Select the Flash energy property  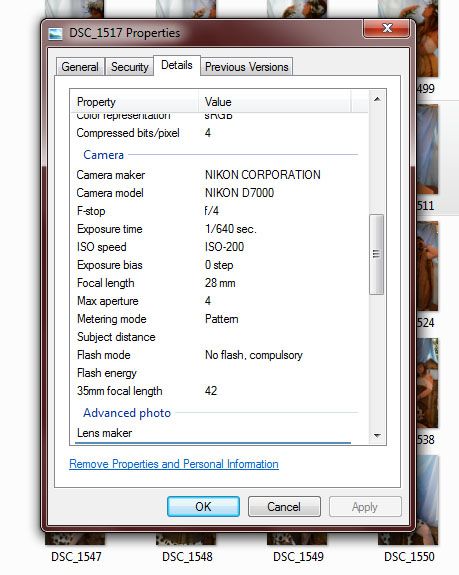(107, 373)
